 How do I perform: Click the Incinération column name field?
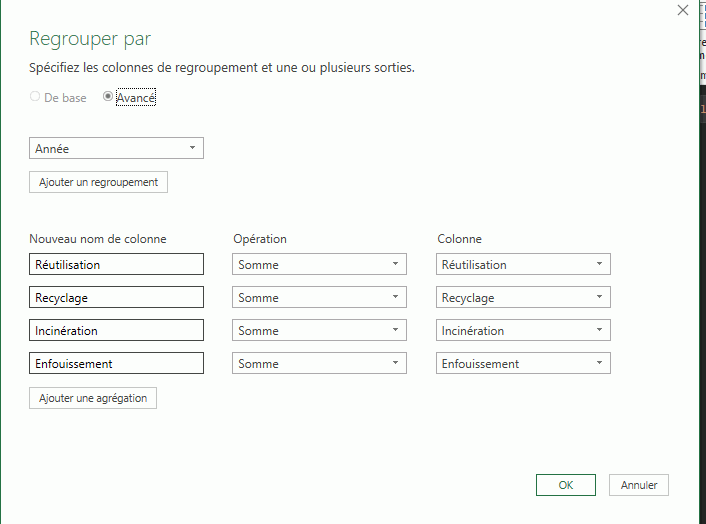tap(117, 331)
